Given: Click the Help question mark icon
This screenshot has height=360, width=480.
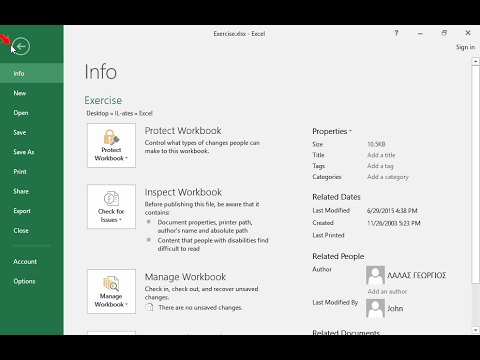Looking at the screenshot, I should pyautogui.click(x=396, y=33).
